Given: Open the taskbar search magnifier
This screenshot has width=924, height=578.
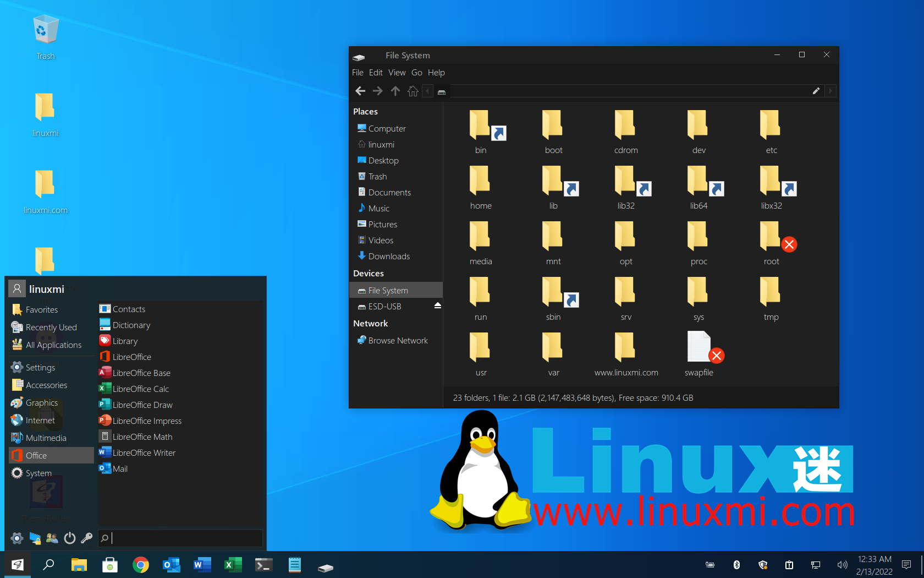Looking at the screenshot, I should [48, 565].
